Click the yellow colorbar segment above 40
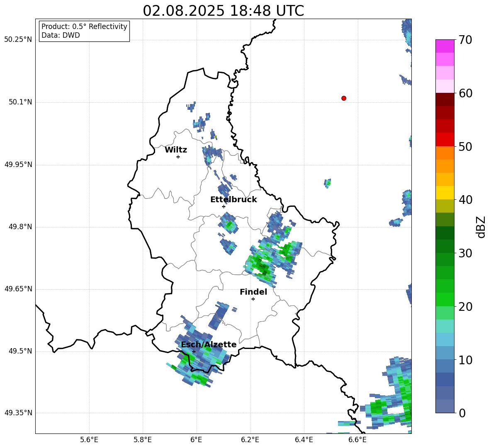 445,193
